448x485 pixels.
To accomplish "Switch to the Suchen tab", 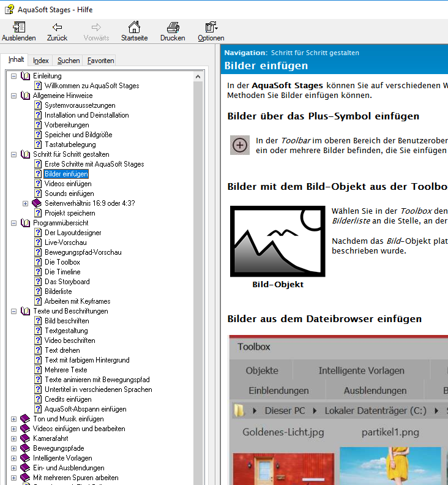I will click(x=69, y=61).
